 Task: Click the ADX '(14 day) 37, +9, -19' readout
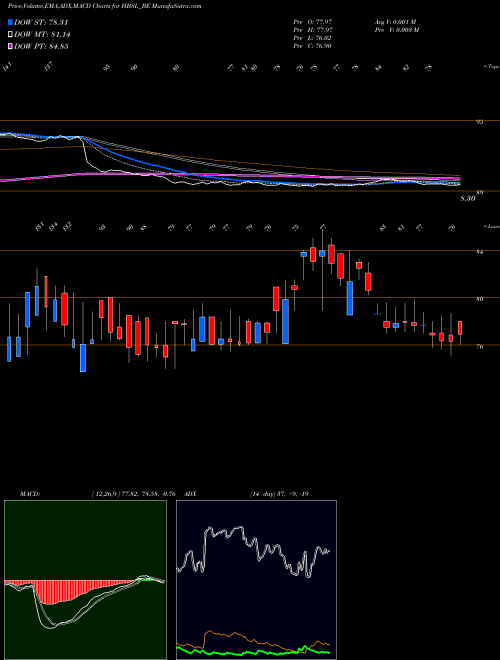279,494
